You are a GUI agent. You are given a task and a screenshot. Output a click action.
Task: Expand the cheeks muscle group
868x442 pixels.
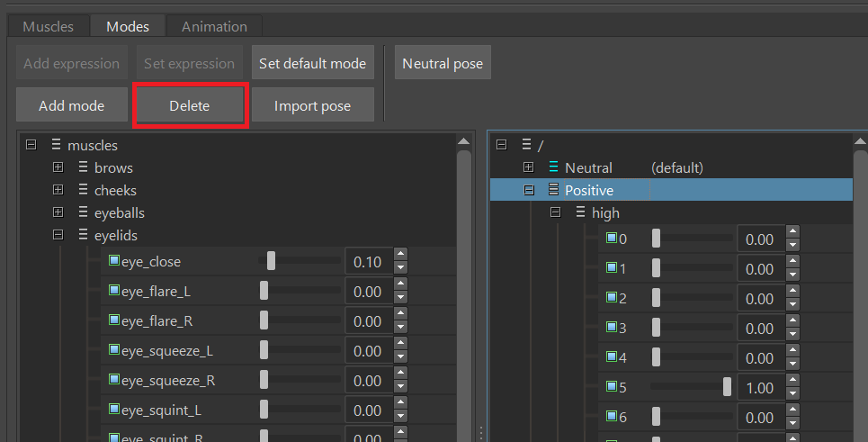(x=58, y=190)
